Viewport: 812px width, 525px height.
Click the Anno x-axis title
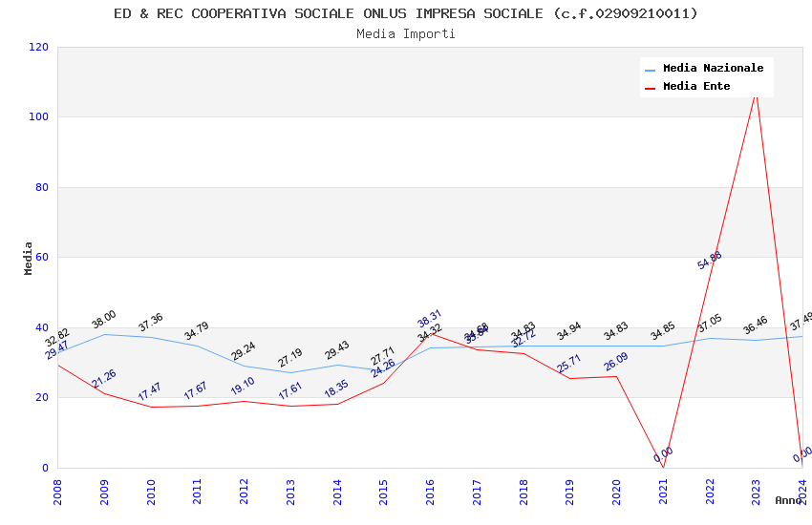788,500
